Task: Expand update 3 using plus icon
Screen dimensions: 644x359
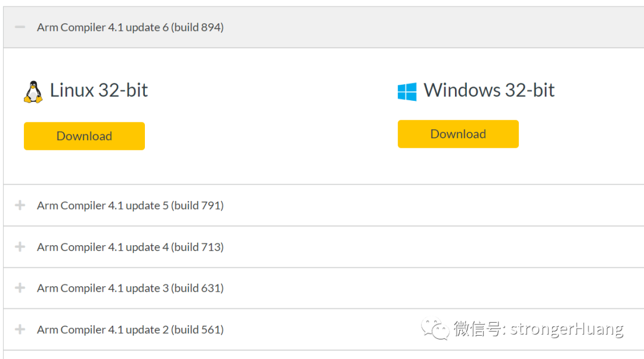Action: point(20,287)
